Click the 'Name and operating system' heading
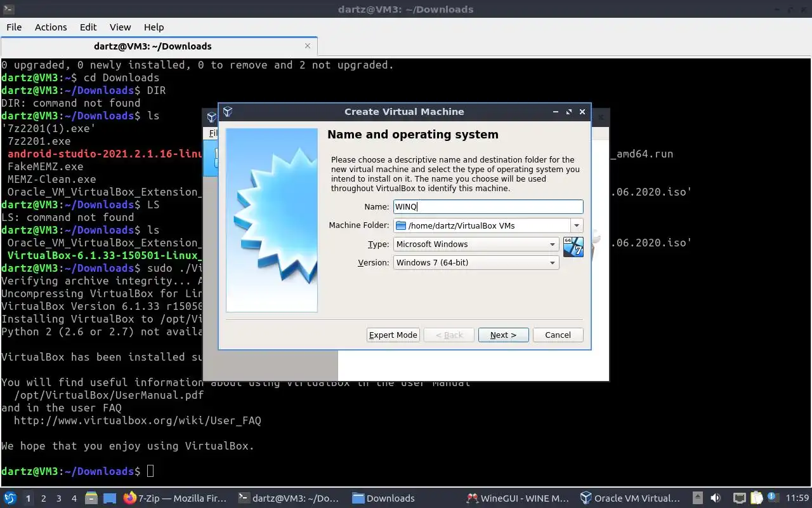The width and height of the screenshot is (812, 508). point(413,135)
